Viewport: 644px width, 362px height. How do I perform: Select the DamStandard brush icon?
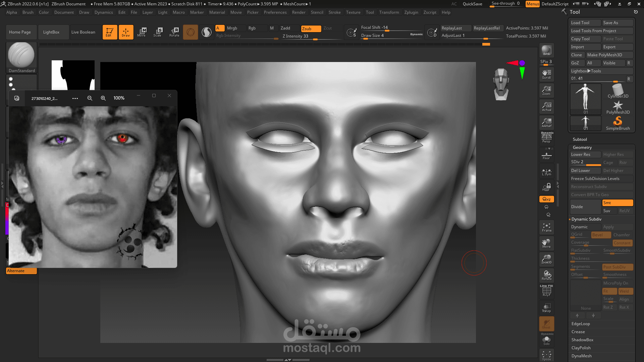click(x=21, y=55)
